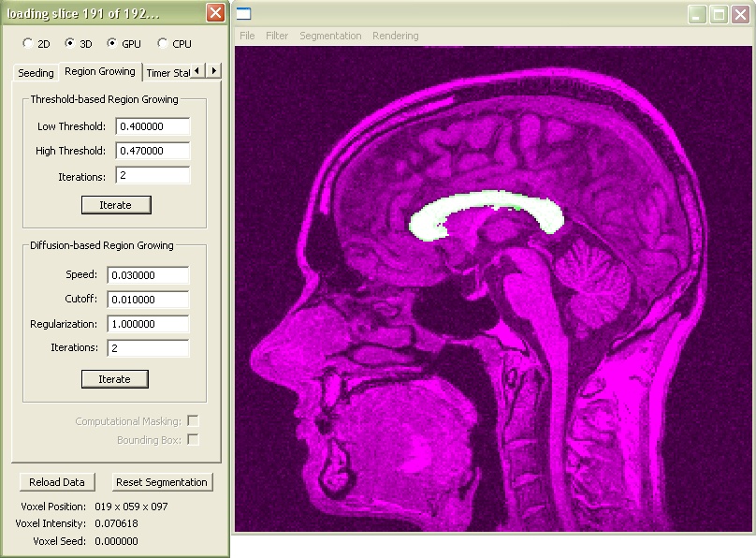Image resolution: width=756 pixels, height=558 pixels.
Task: Click the viewer window's title bar icon
Action: pos(244,13)
